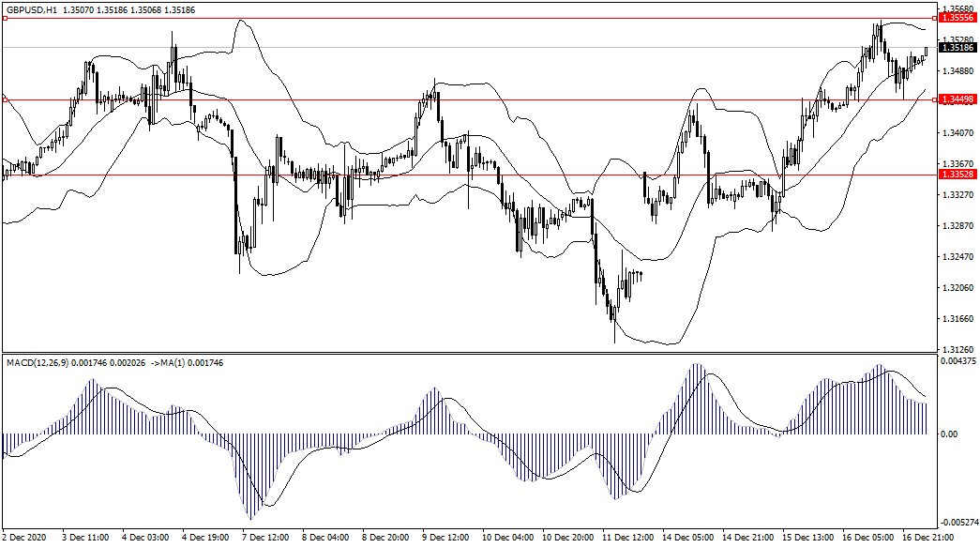
Task: Click the -0.005274 MACD scale value
Action: [x=957, y=523]
